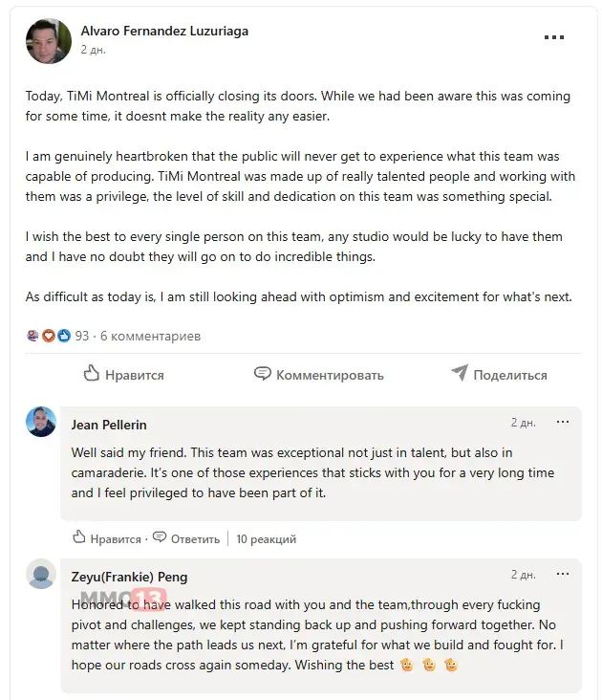
Task: Open Jean Pellerin's profile name link
Action: (x=109, y=425)
